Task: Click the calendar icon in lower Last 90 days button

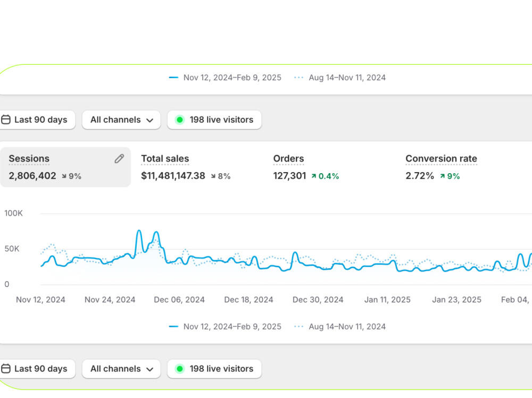Action: click(x=6, y=368)
